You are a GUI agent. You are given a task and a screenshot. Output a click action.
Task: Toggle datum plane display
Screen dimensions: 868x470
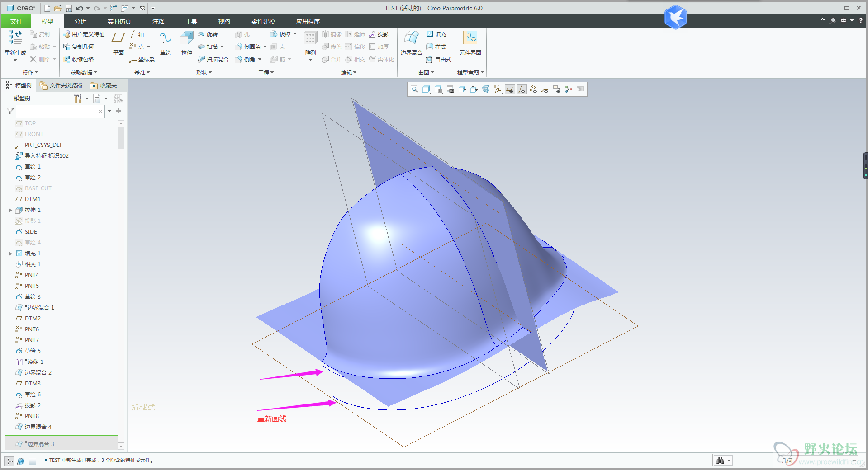click(x=510, y=89)
